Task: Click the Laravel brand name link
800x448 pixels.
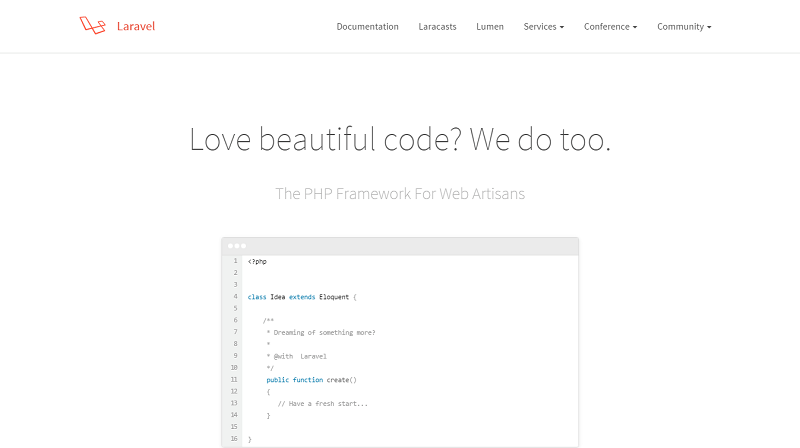Action: pyautogui.click(x=136, y=26)
